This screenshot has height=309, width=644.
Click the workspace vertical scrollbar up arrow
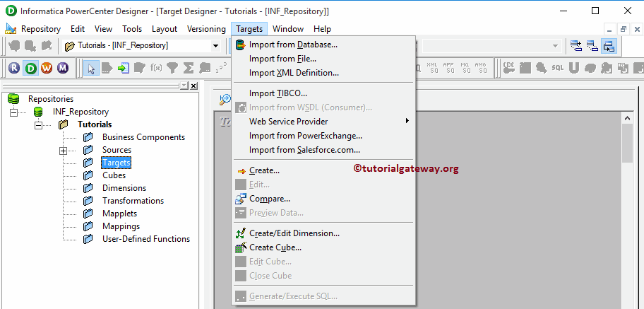click(627, 118)
